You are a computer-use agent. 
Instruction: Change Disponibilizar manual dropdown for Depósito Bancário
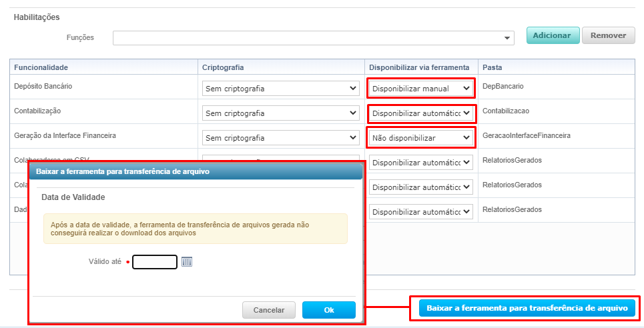pyautogui.click(x=420, y=89)
